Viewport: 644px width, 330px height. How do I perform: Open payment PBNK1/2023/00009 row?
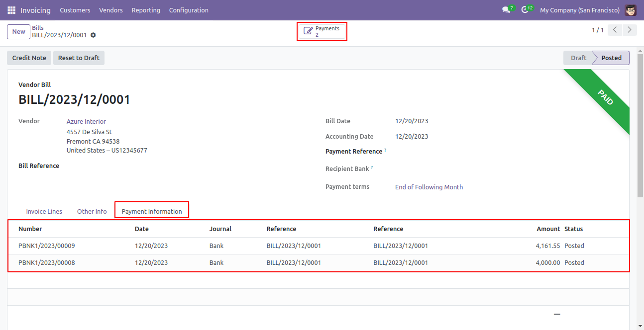click(x=319, y=246)
